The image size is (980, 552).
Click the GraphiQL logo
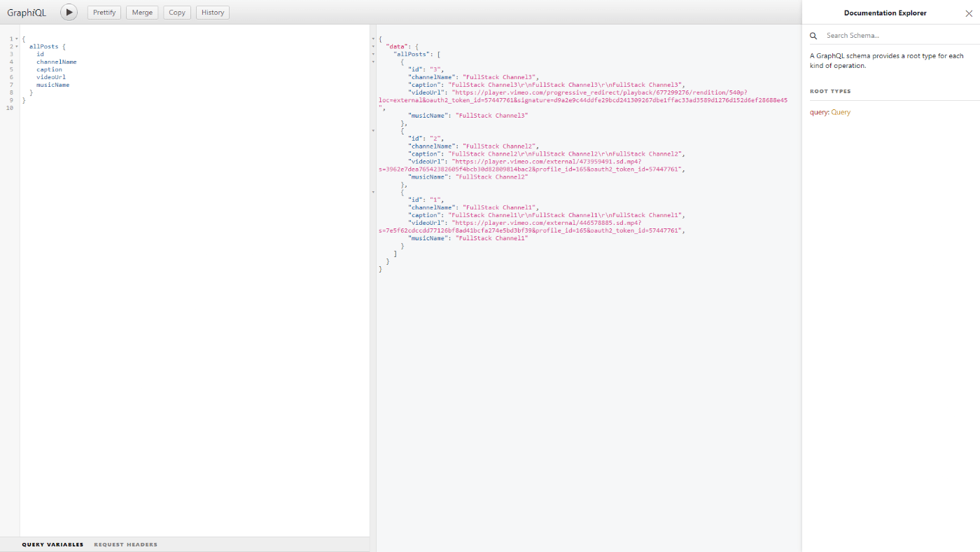pyautogui.click(x=27, y=12)
